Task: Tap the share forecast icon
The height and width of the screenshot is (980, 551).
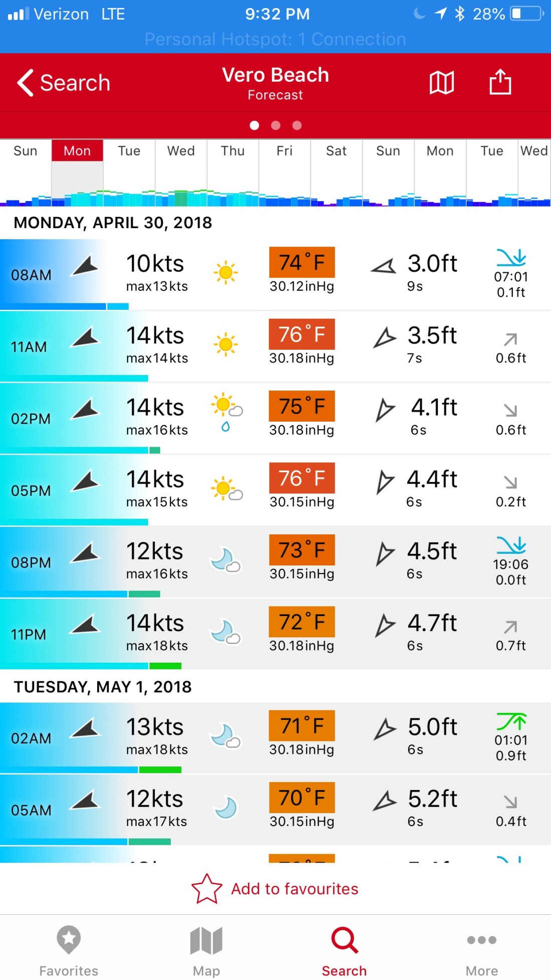Action: (x=500, y=82)
